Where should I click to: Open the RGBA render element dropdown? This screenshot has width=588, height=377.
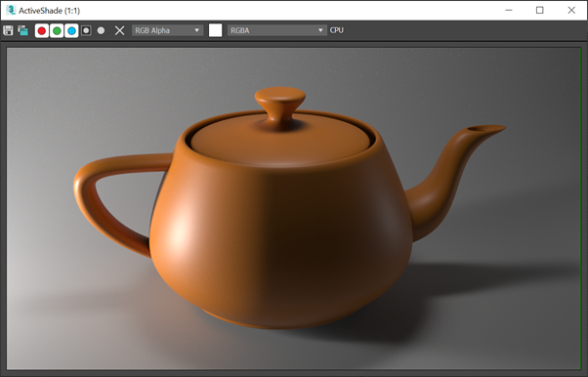click(276, 30)
